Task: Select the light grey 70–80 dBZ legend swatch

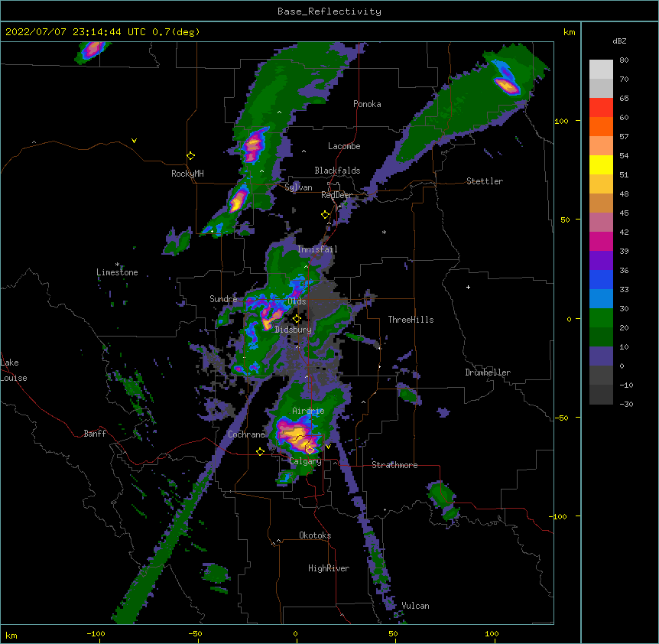Action: (x=601, y=70)
